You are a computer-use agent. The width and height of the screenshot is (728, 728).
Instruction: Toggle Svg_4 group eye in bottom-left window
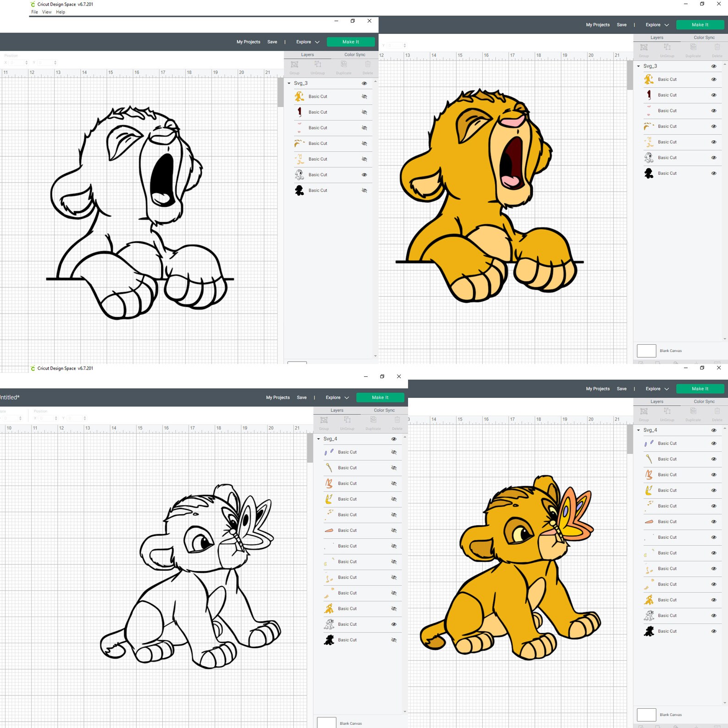[x=394, y=439]
